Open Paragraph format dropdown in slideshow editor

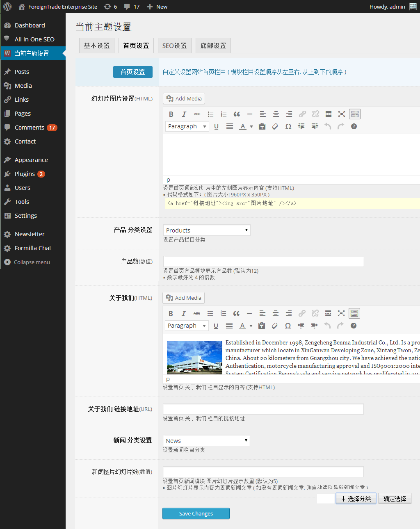click(187, 126)
